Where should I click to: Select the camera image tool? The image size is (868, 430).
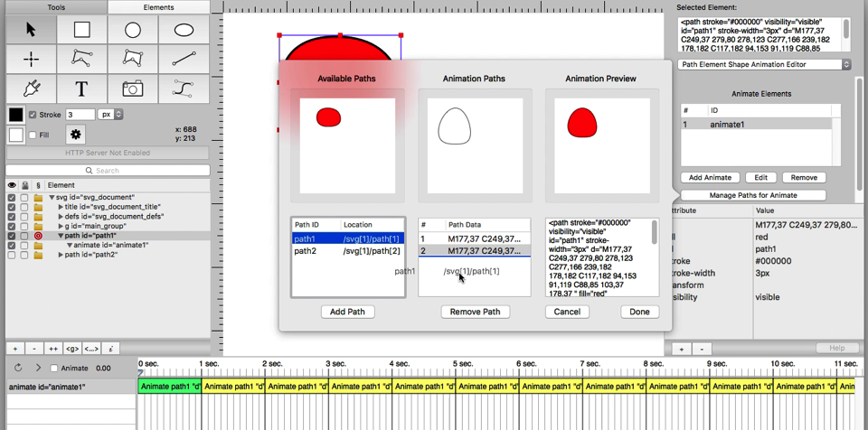[x=133, y=89]
